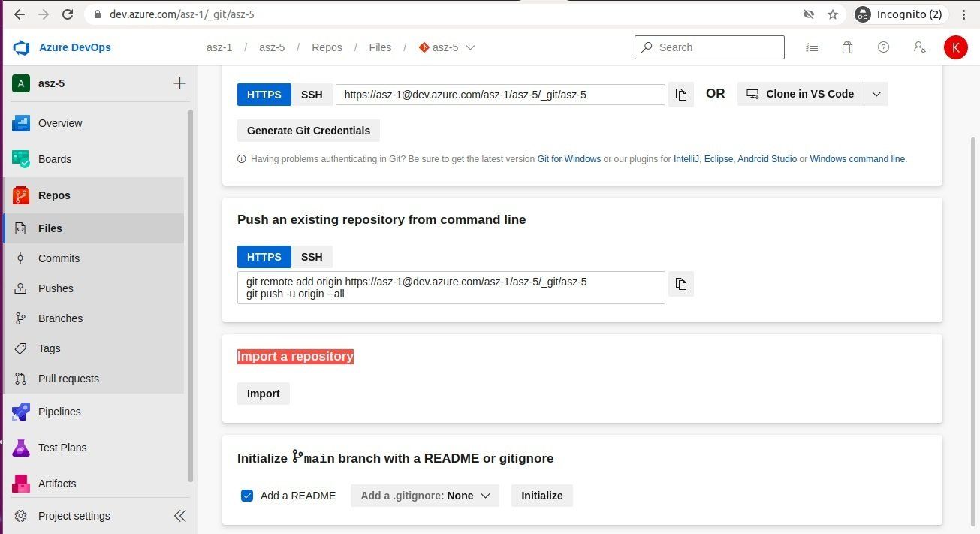The width and height of the screenshot is (980, 534).
Task: Click the Incognito (2) profile indicator
Action: click(902, 14)
